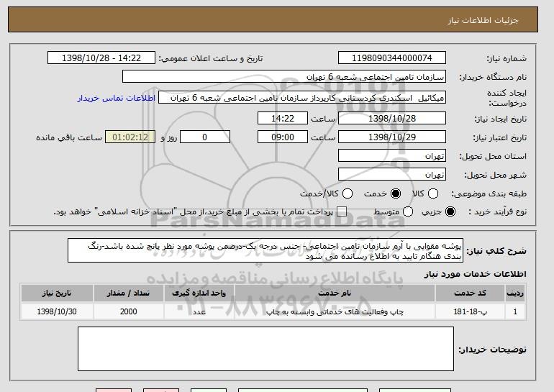Click the ردیف column header
The image size is (554, 392).
515,293
